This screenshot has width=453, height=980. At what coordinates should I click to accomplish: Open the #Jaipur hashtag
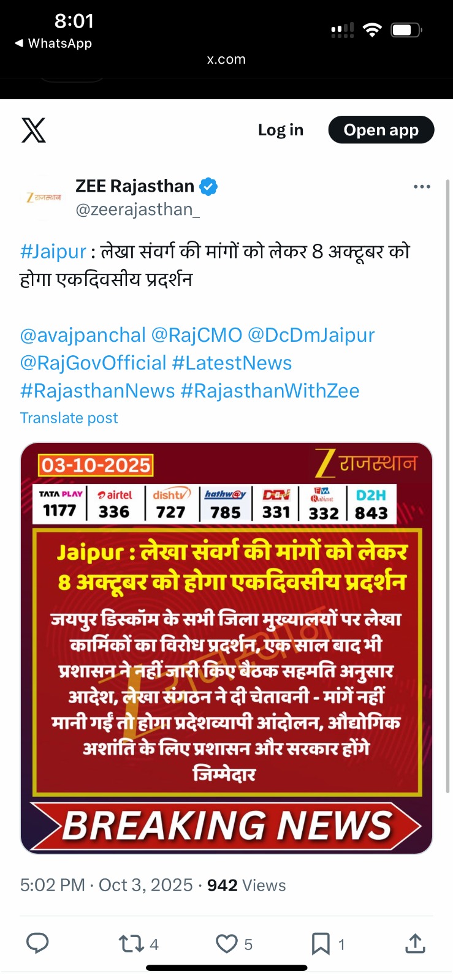[53, 252]
